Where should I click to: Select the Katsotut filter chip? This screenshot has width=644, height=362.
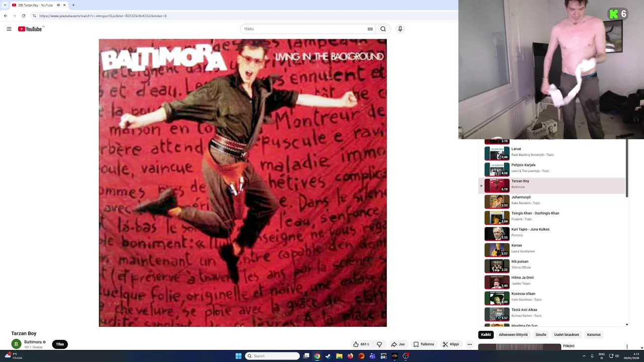(594, 334)
